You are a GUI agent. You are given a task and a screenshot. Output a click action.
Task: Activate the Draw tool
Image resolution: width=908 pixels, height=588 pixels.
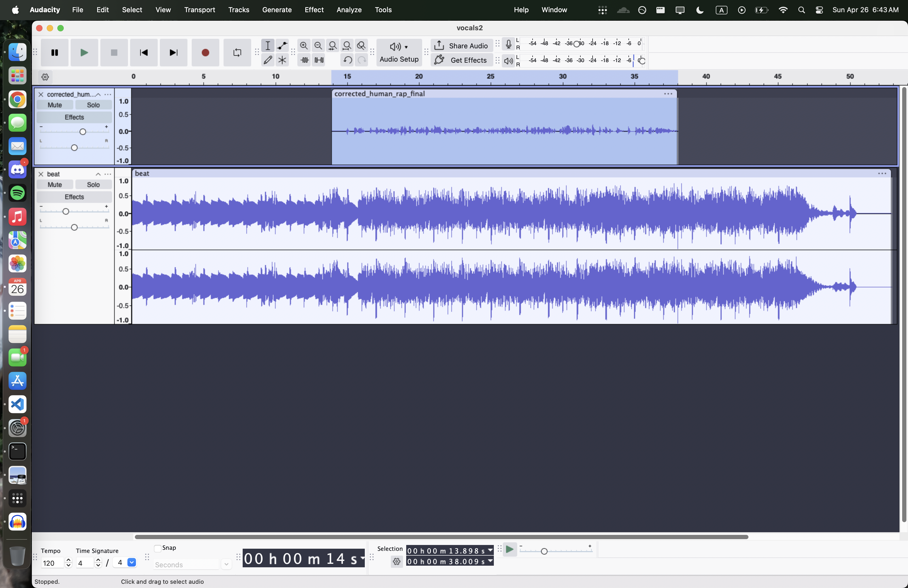[268, 60]
